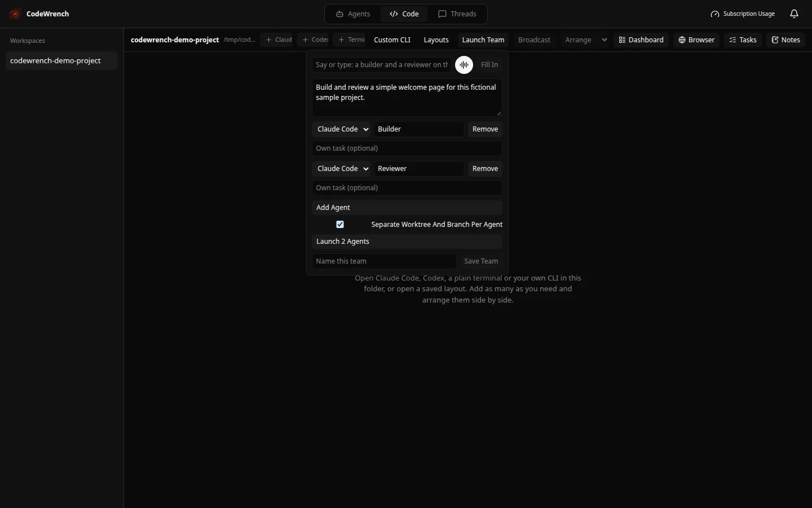Open the Builder agent's Claude Code dropdown
Screen dimensions: 812x508
[341, 129]
